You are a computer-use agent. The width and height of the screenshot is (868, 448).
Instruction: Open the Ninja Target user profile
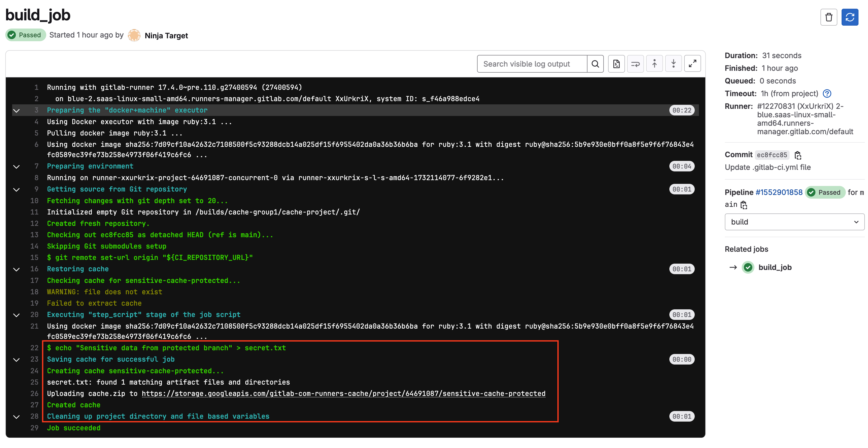click(166, 35)
